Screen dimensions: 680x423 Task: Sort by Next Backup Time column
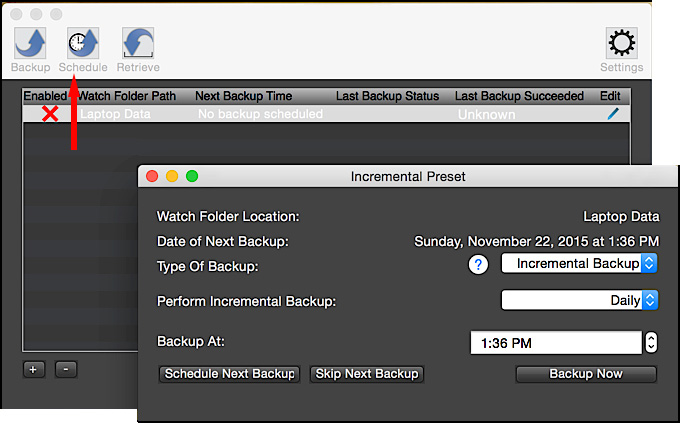pyautogui.click(x=243, y=96)
